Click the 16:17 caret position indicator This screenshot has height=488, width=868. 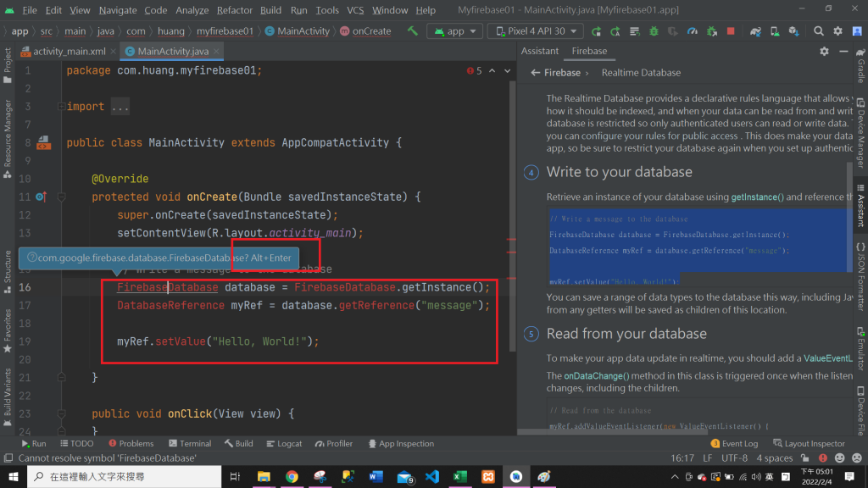[x=682, y=458]
